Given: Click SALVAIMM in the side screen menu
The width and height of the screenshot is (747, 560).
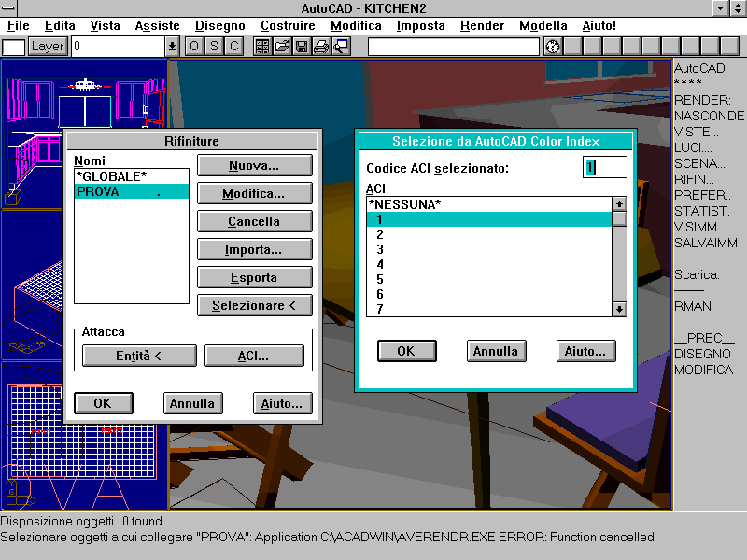Looking at the screenshot, I should point(706,243).
